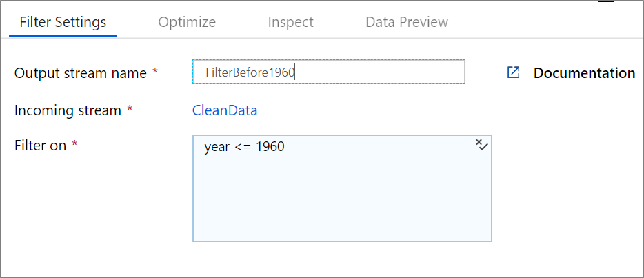Viewport: 644px width, 278px height.
Task: Click the 'year <= 1960' expression text
Action: point(244,147)
